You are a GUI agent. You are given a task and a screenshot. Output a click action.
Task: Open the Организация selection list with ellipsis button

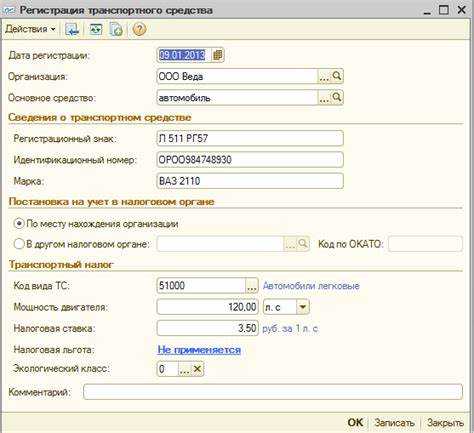(324, 77)
